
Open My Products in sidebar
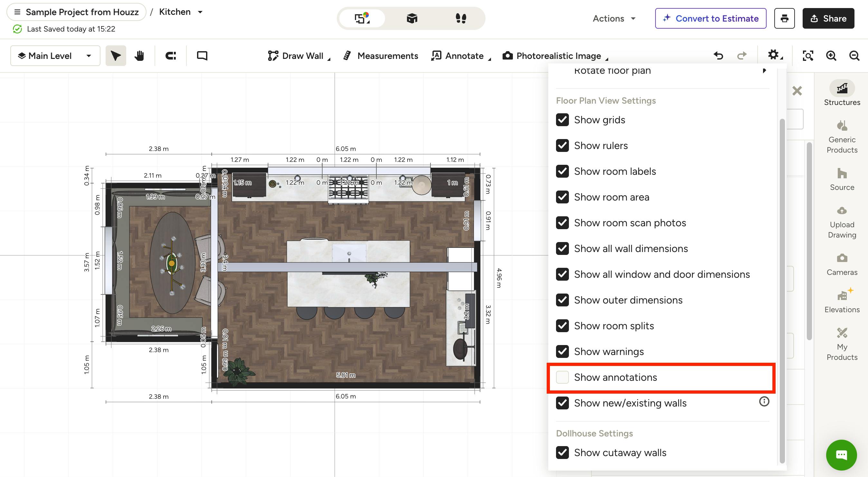[x=842, y=344]
